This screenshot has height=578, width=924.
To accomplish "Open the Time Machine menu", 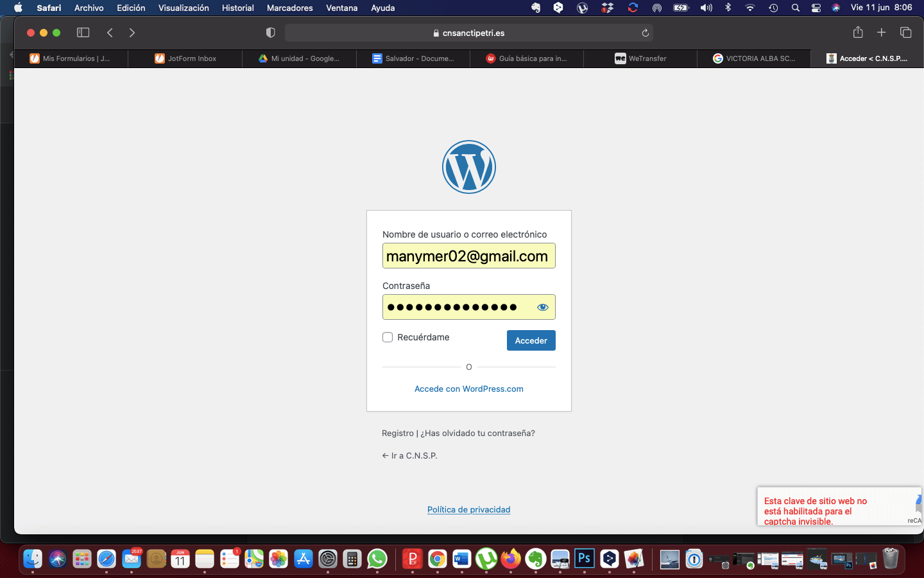I will (774, 8).
